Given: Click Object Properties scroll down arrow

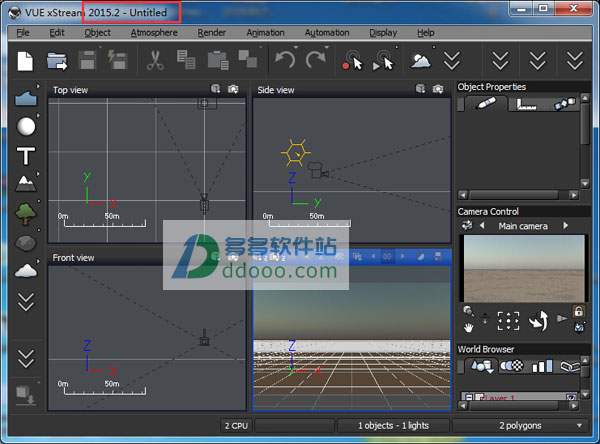Looking at the screenshot, I should pyautogui.click(x=585, y=184).
